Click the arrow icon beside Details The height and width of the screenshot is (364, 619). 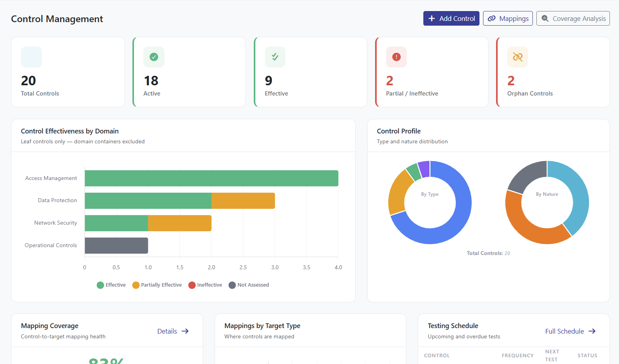point(185,331)
